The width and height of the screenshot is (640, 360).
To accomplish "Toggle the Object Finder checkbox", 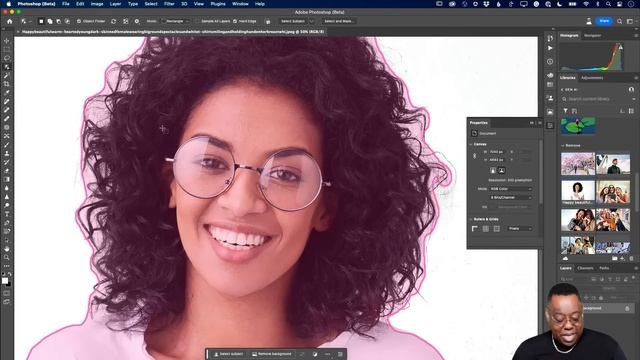I will (79, 21).
